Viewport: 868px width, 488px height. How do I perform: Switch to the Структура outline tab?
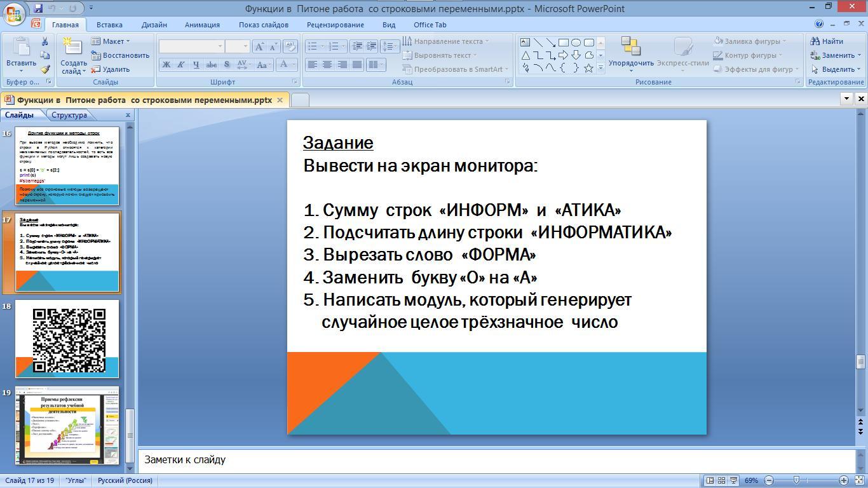pos(69,115)
